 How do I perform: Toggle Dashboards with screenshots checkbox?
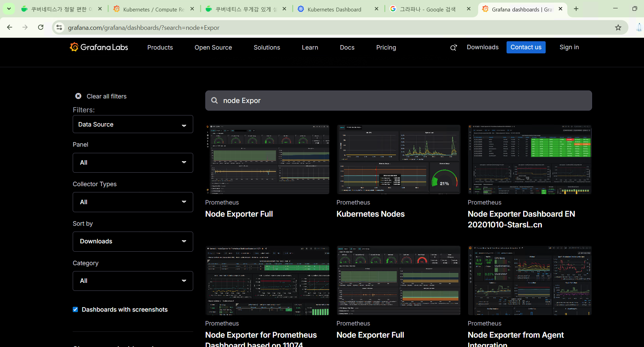click(x=75, y=310)
